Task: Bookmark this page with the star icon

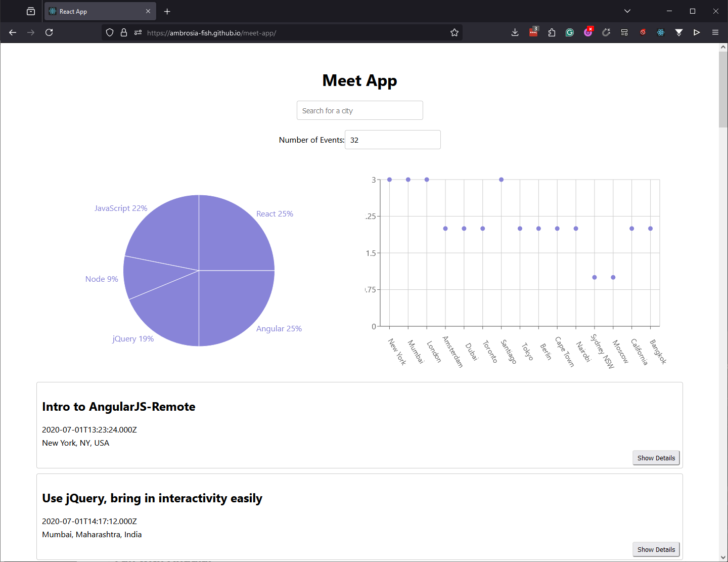Action: (x=454, y=32)
